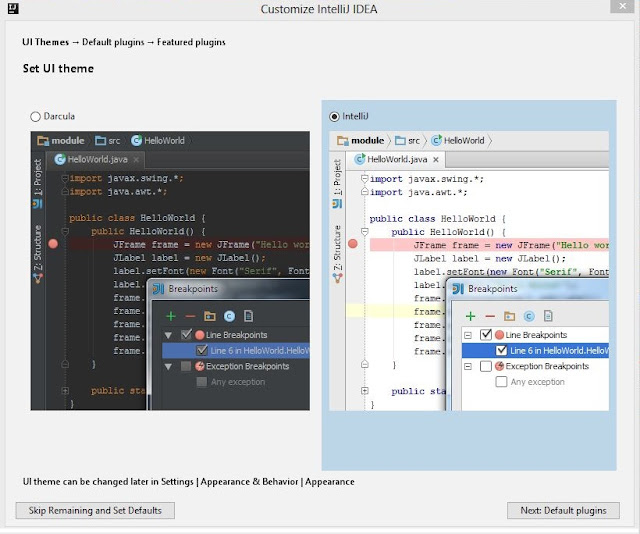Click Skip Remaining and Set Defaults

coord(95,510)
